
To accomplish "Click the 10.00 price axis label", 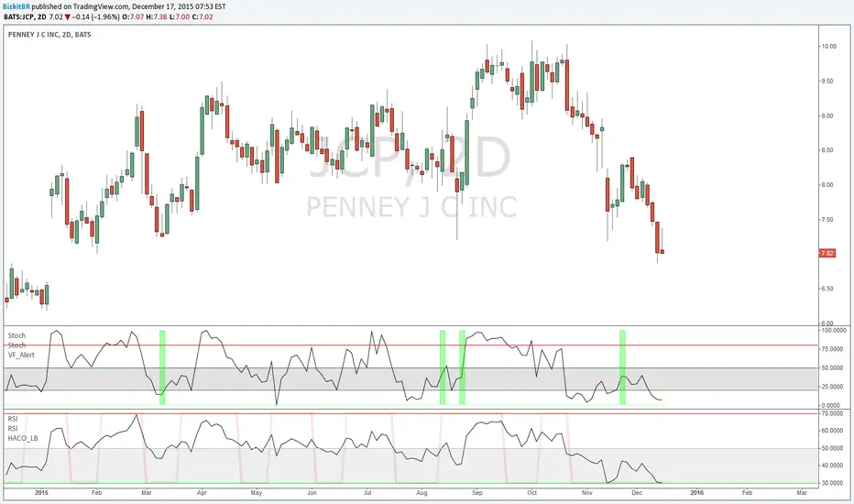I will tap(829, 47).
